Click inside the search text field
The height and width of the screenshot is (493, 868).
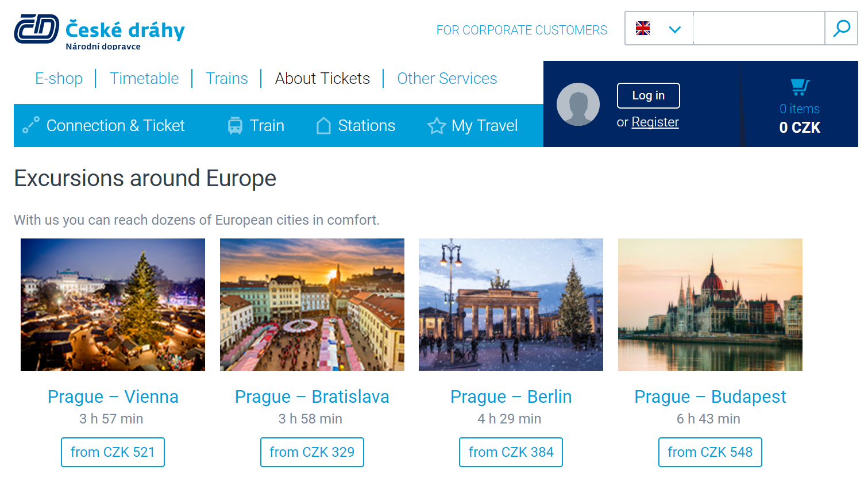click(759, 28)
